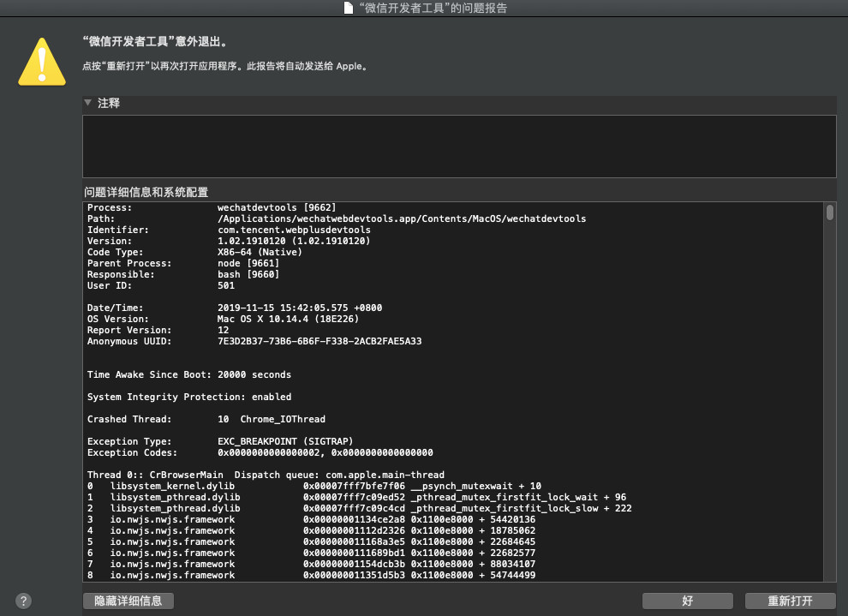Image resolution: width=848 pixels, height=616 pixels.
Task: Click the yellow warning triangle icon
Action: pyautogui.click(x=42, y=62)
